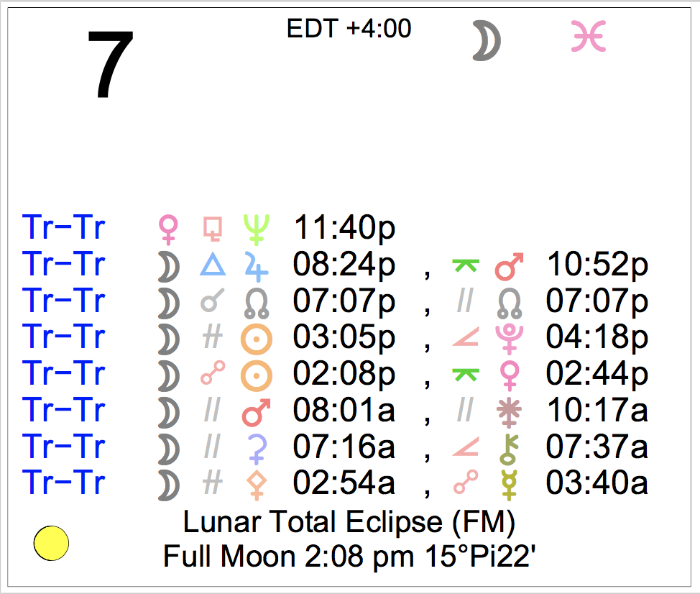Image resolution: width=700 pixels, height=594 pixels.
Task: Click the Lunar Total Eclipse (FM) text
Action: point(349,523)
